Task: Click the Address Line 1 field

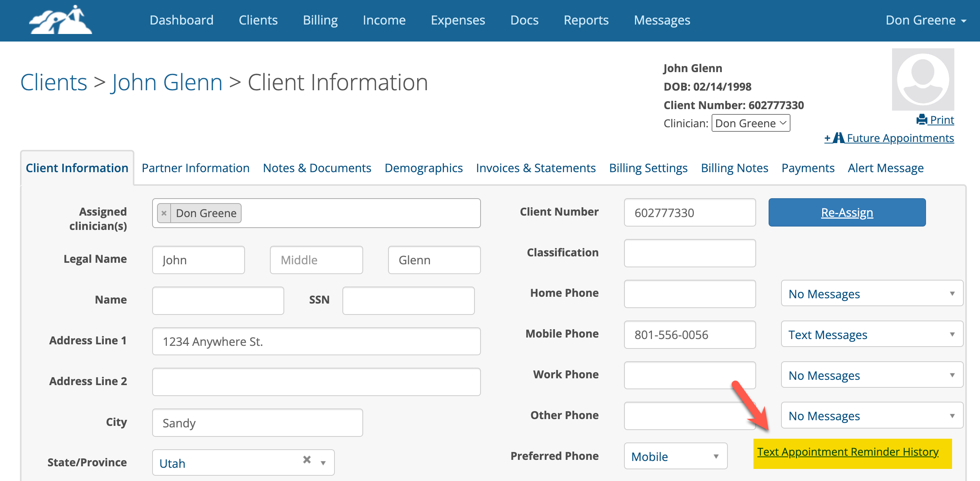Action: 316,341
